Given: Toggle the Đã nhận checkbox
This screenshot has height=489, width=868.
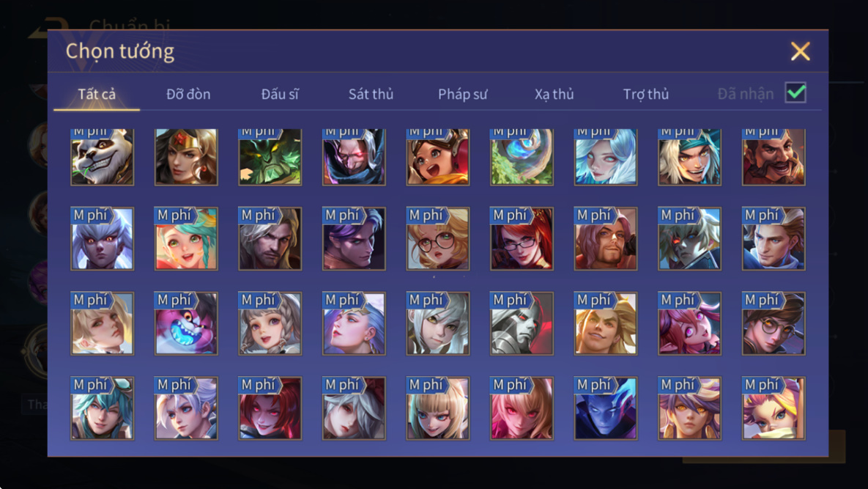Looking at the screenshot, I should click(x=795, y=92).
